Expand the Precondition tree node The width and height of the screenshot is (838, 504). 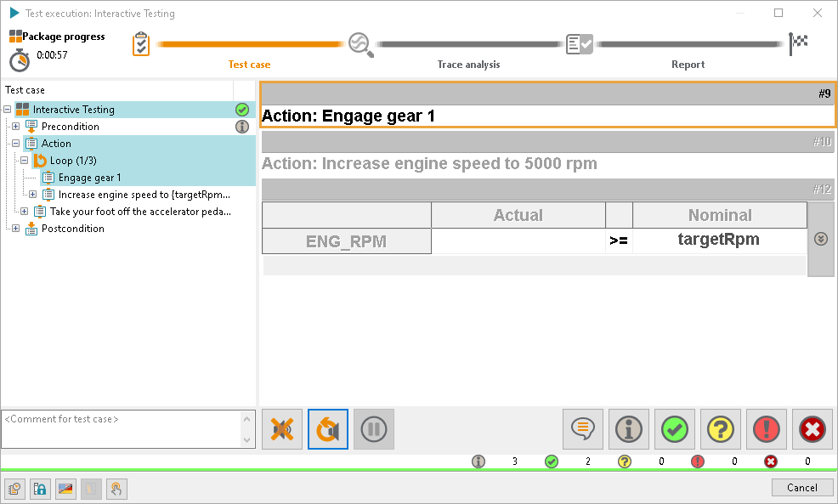coord(15,127)
